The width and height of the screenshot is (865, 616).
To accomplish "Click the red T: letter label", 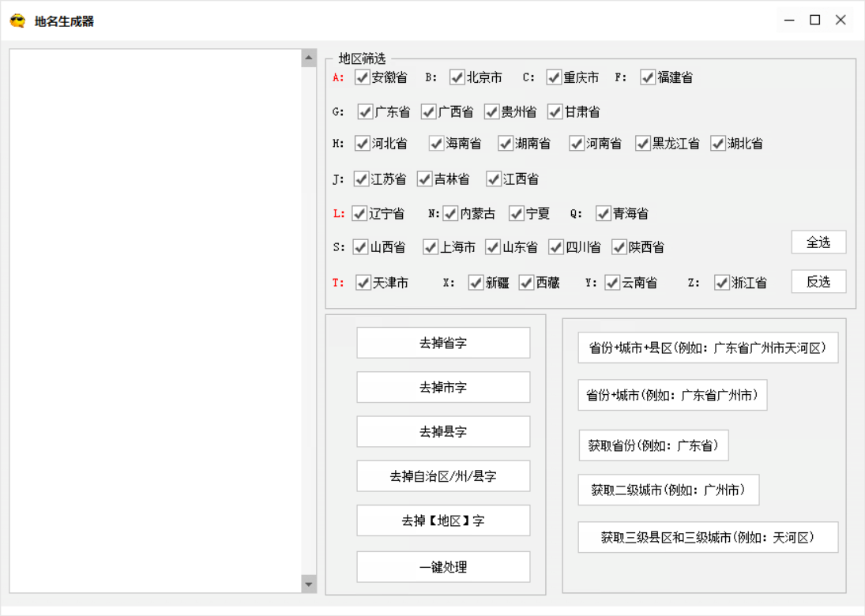I will pyautogui.click(x=338, y=283).
